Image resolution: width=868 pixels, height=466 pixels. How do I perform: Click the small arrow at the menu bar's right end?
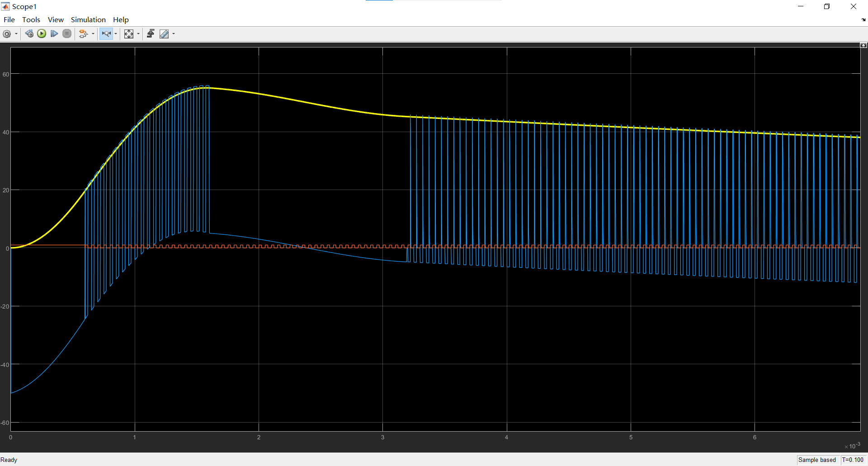point(863,20)
